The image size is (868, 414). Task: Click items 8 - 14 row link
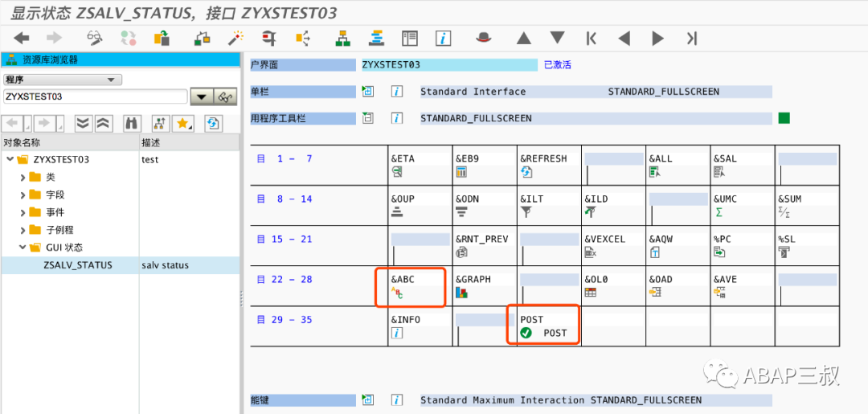pos(285,199)
